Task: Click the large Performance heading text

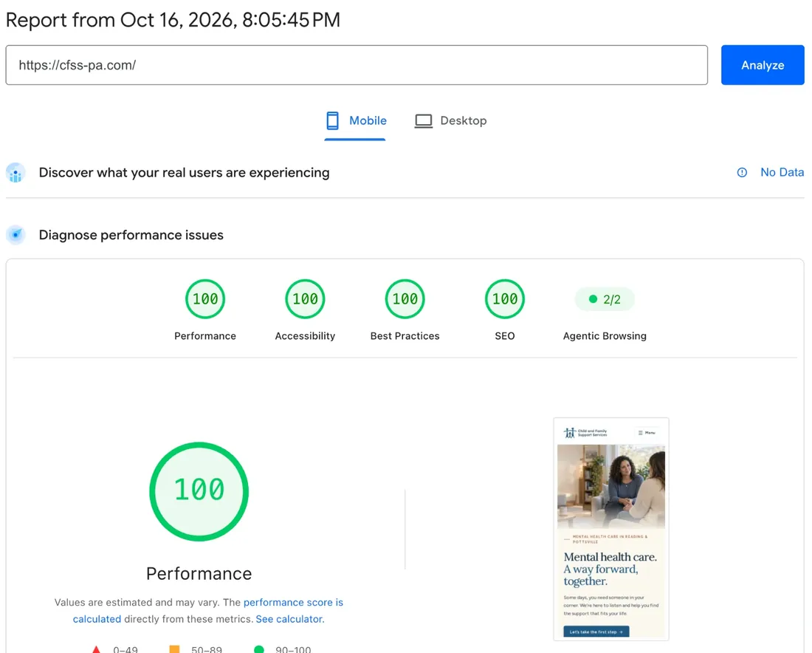Action: [x=199, y=574]
